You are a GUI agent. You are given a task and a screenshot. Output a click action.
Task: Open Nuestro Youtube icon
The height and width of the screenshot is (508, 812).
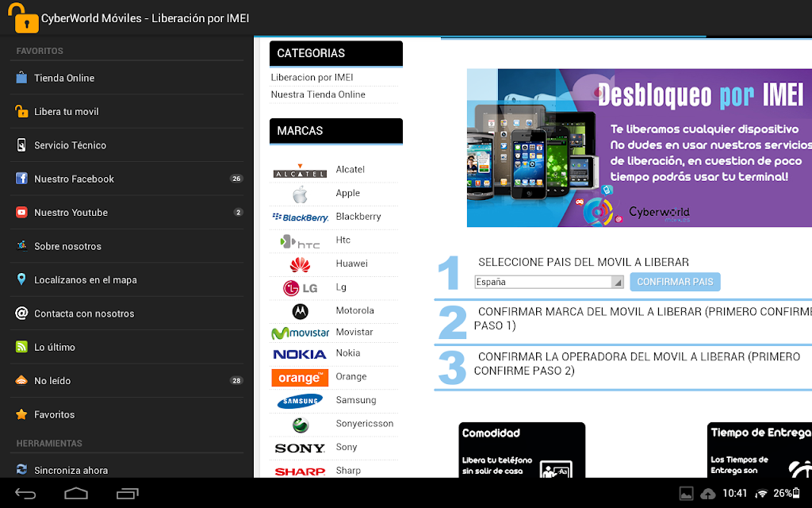click(21, 212)
